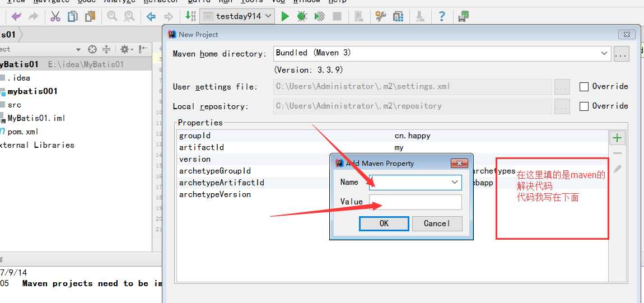The width and height of the screenshot is (644, 303).
Task: Click the 'Maven projects need to be' log message
Action: tap(92, 283)
